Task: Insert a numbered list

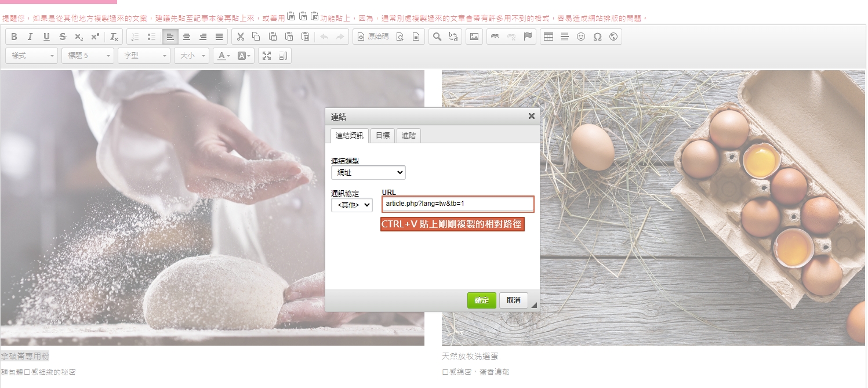Action: [x=135, y=37]
